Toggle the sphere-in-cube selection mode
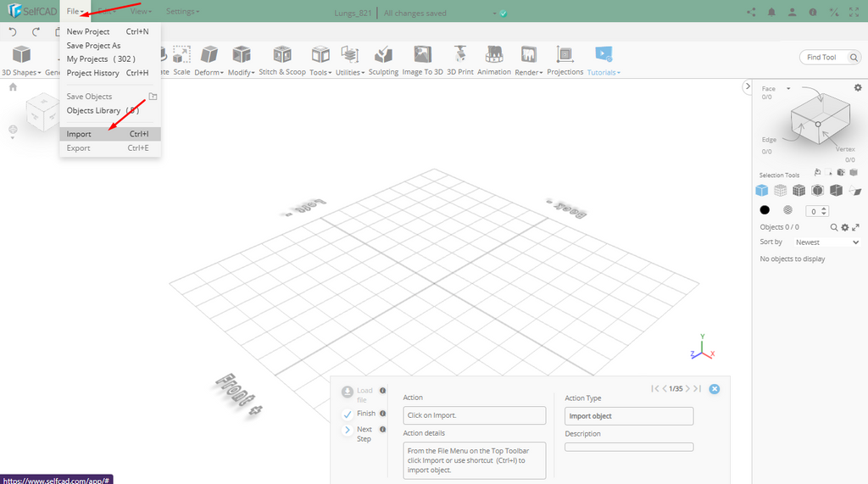Viewport: 868px width, 484px height. tap(818, 191)
